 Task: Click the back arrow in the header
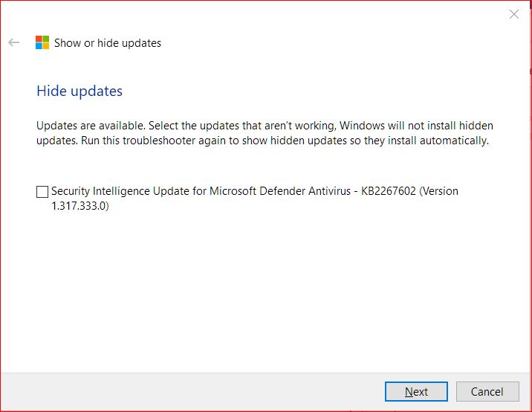(13, 42)
